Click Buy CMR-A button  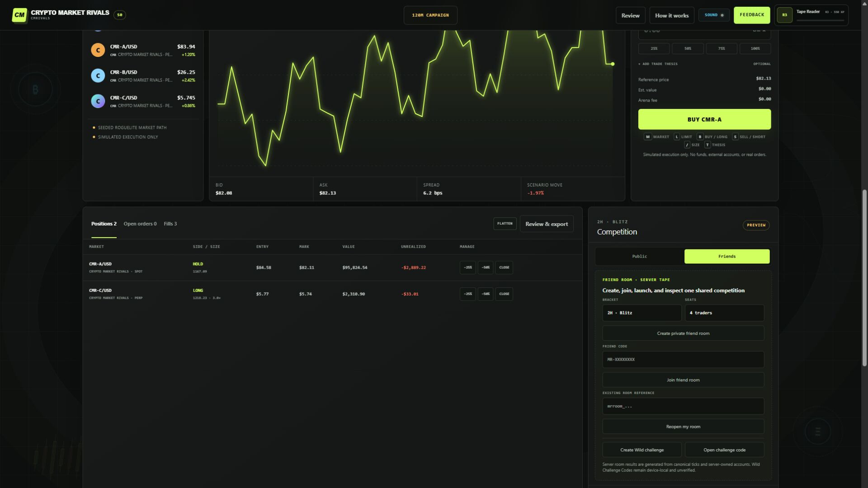point(704,119)
